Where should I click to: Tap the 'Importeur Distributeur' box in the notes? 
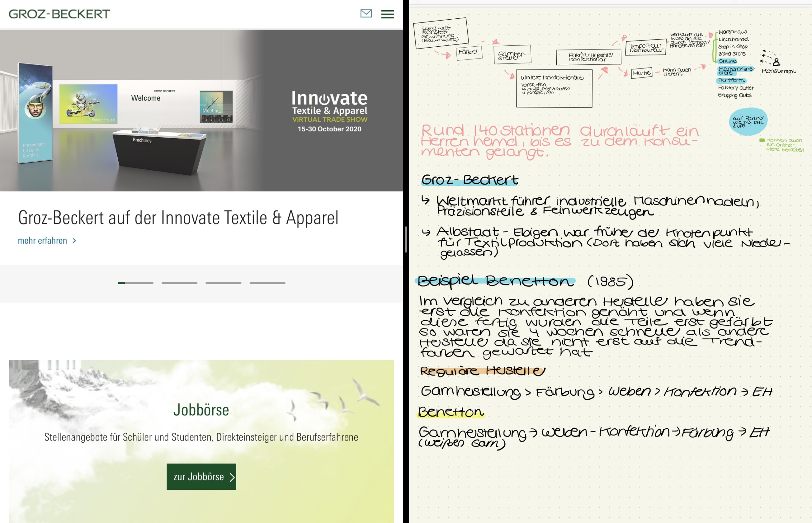point(645,48)
